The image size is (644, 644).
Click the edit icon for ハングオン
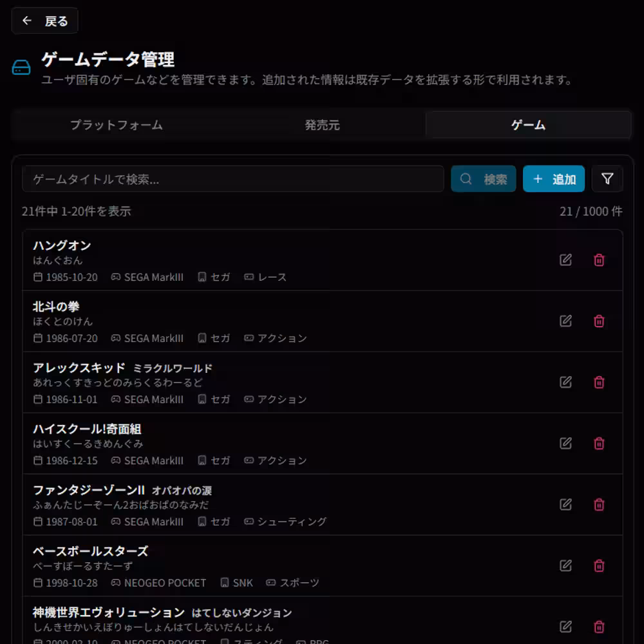pyautogui.click(x=565, y=260)
